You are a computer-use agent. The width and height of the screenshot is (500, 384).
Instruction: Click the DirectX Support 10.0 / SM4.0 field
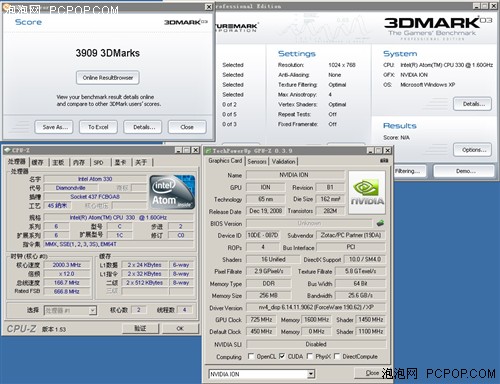365,259
